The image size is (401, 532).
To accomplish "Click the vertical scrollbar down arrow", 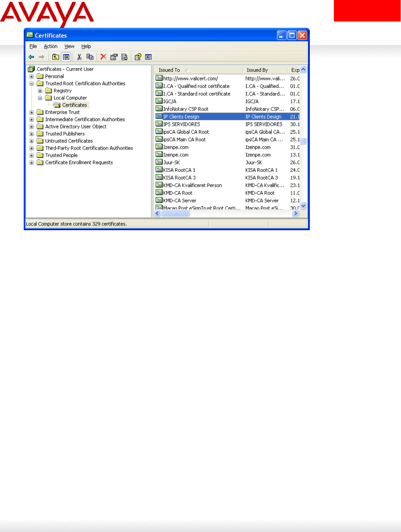I will (303, 206).
